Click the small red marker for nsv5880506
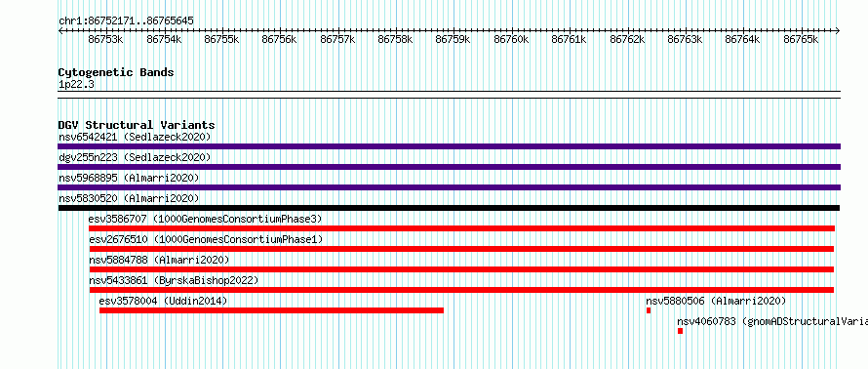Screen dimensions: 868x369 pos(649,310)
